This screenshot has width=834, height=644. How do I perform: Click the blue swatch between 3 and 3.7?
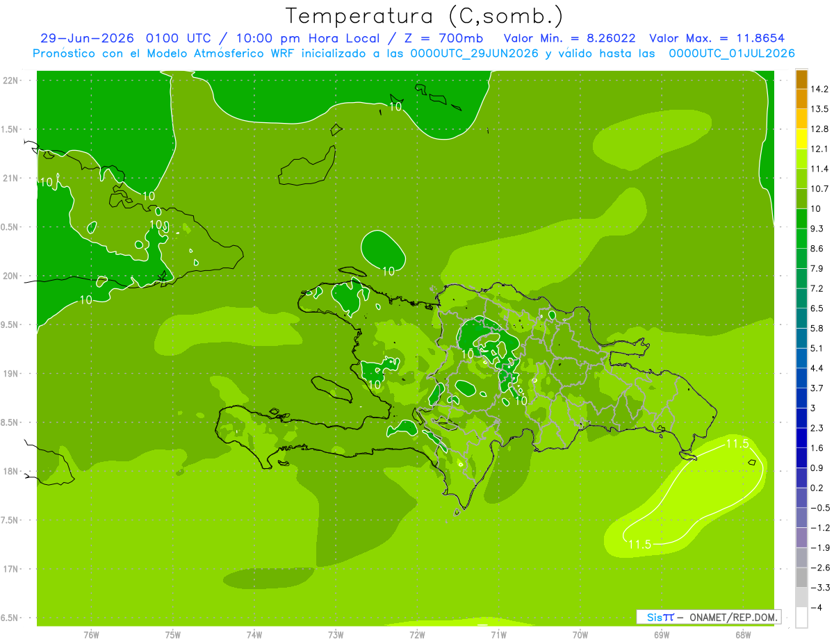[801, 398]
